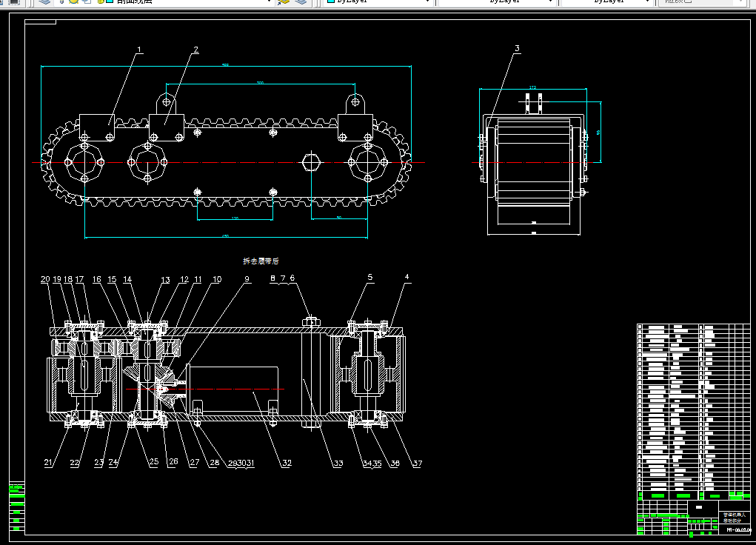This screenshot has height=545, width=756.
Task: Select part callout number 26
Action: pyautogui.click(x=173, y=461)
